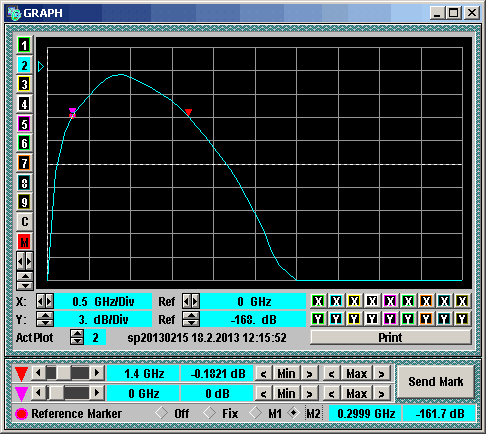Screen dimensions: 486x434
Task: Toggle last olive X autoscale button
Action: tap(462, 301)
